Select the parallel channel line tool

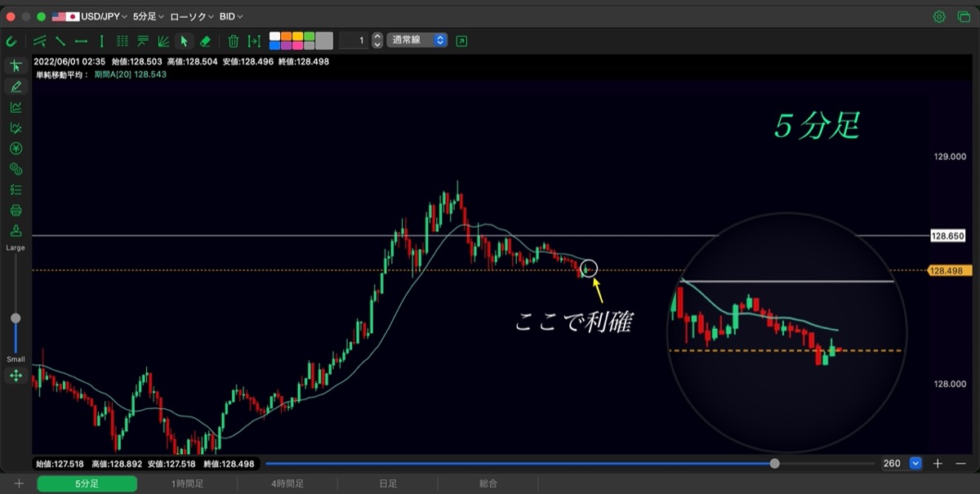pos(39,41)
